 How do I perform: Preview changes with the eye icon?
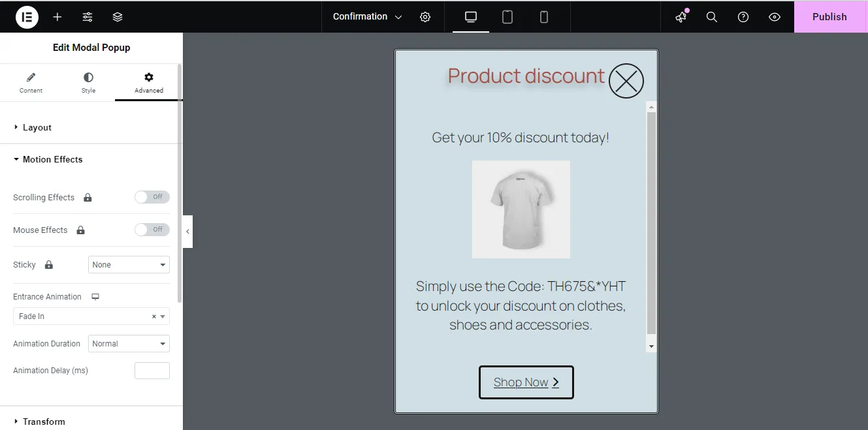[775, 17]
